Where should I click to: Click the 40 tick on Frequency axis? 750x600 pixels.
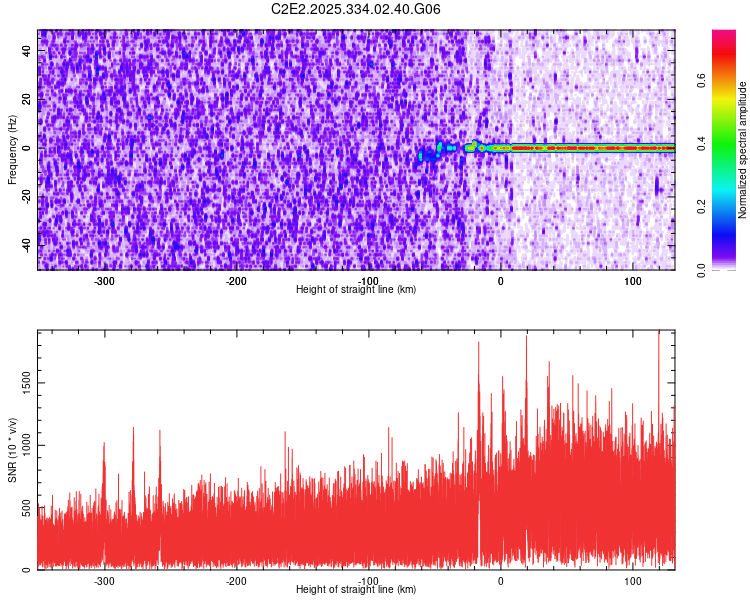[x=28, y=51]
